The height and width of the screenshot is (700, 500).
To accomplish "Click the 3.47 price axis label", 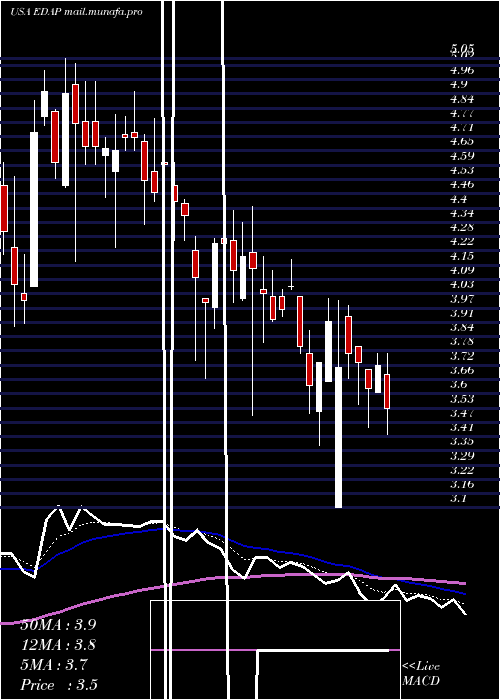I will (x=462, y=413).
